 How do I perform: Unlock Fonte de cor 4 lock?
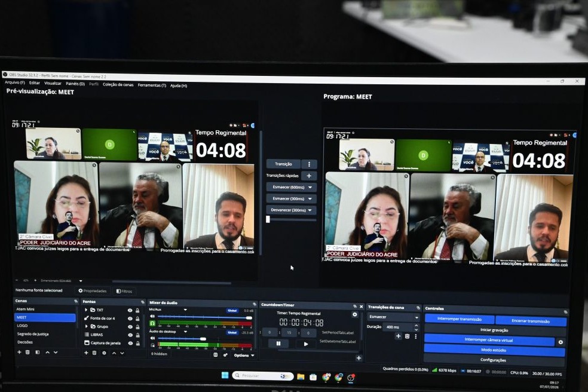tap(137, 319)
